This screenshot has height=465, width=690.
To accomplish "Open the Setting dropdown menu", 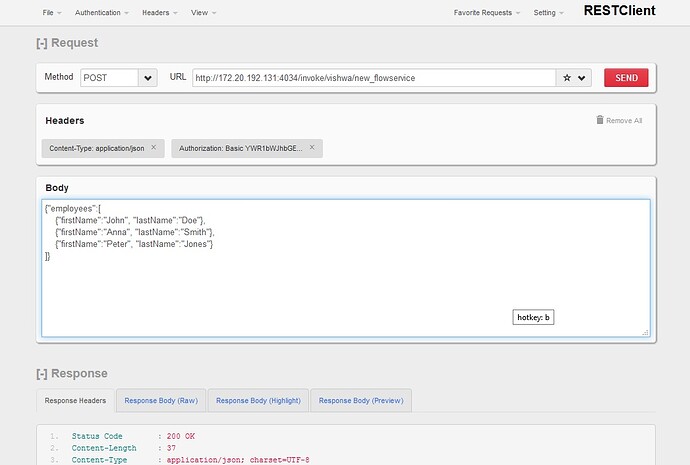I will pyautogui.click(x=548, y=13).
